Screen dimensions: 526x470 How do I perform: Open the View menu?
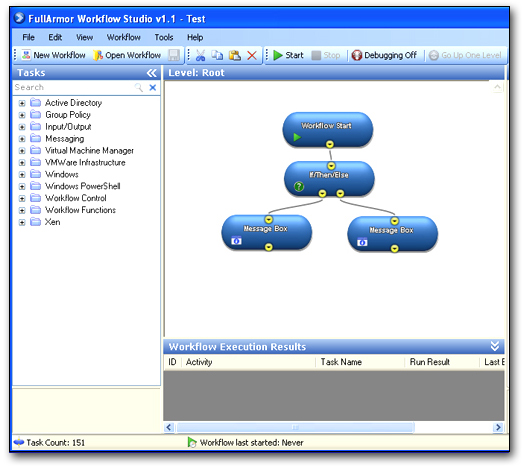point(84,37)
